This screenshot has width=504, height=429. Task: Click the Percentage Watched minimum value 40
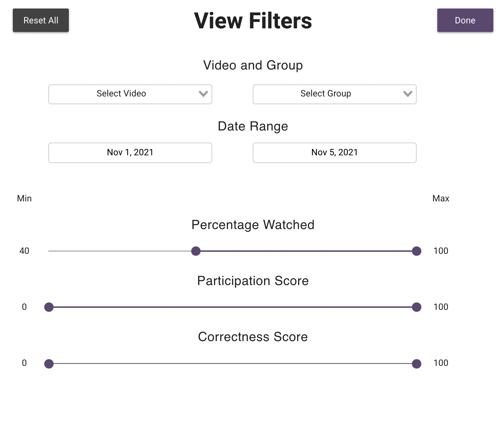point(24,251)
